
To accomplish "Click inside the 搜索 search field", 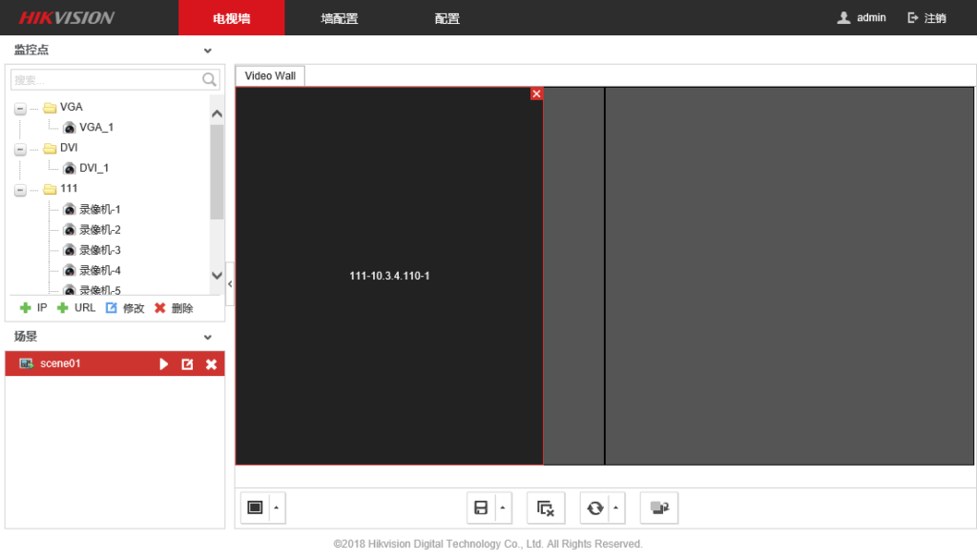I will [x=105, y=80].
